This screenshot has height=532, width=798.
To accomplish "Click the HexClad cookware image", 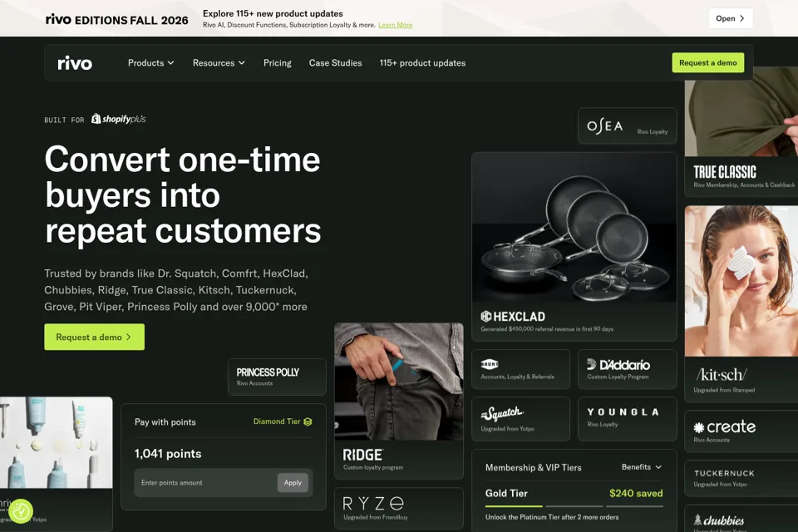I will [574, 227].
